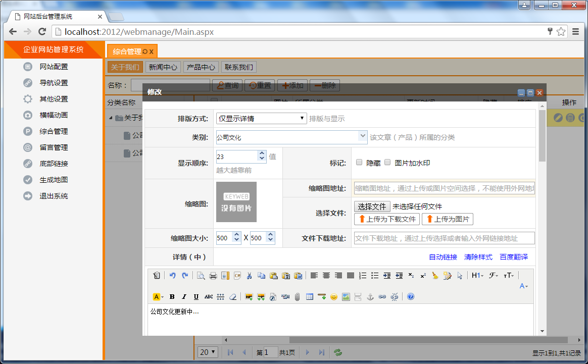Apply subscript formatting
588x364 pixels.
(411, 276)
